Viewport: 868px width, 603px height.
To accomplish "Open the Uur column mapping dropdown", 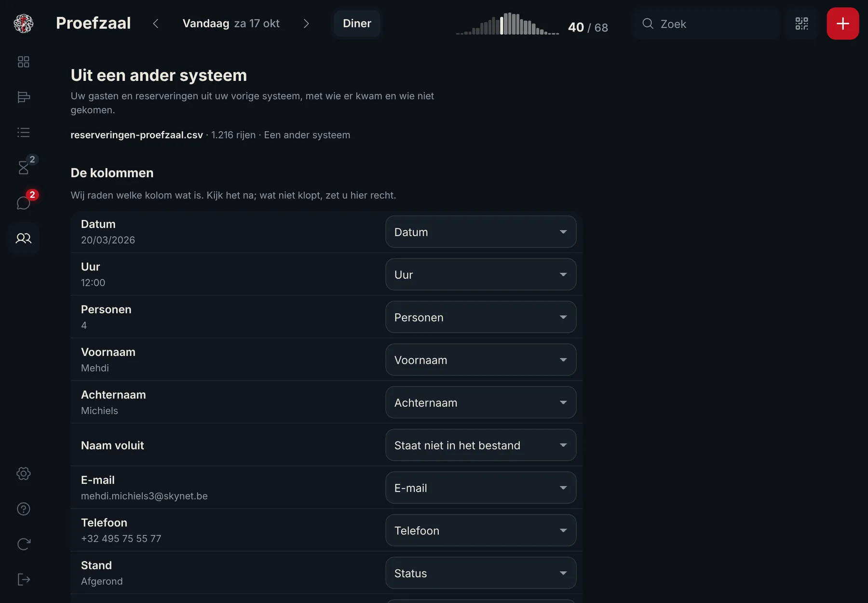I will [481, 274].
